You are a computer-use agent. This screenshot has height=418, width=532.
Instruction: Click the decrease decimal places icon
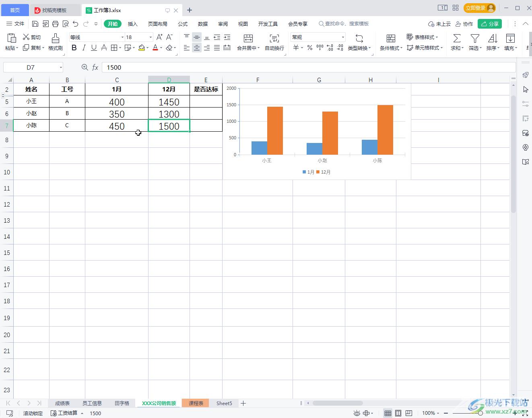click(340, 48)
